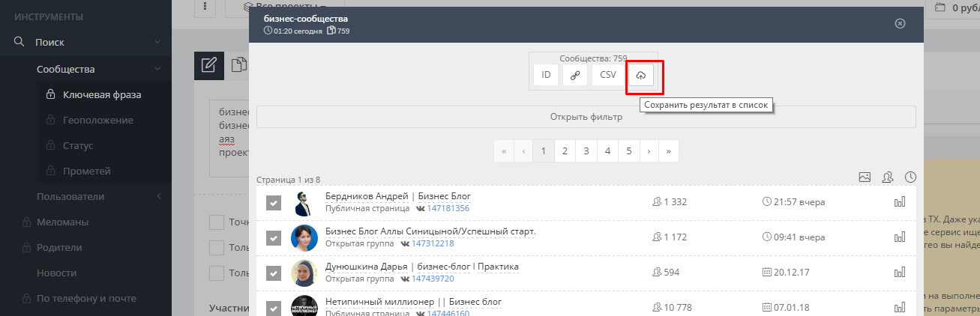Collapse the Поиск section in sidebar
The image size is (980, 316).
click(x=157, y=43)
